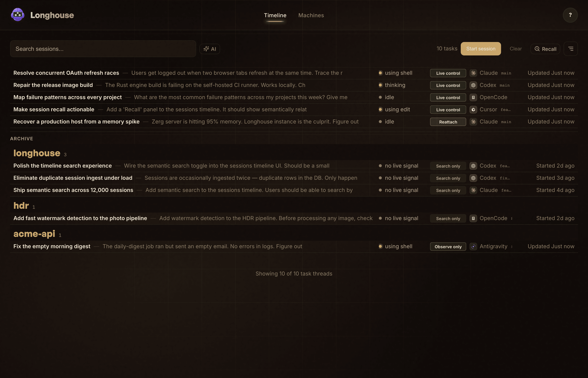This screenshot has height=378, width=588.
Task: Click Search only for watermark detection
Action: coord(448,218)
